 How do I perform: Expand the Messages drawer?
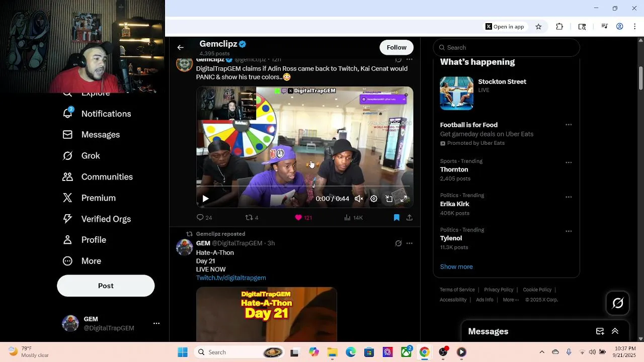pos(615,331)
